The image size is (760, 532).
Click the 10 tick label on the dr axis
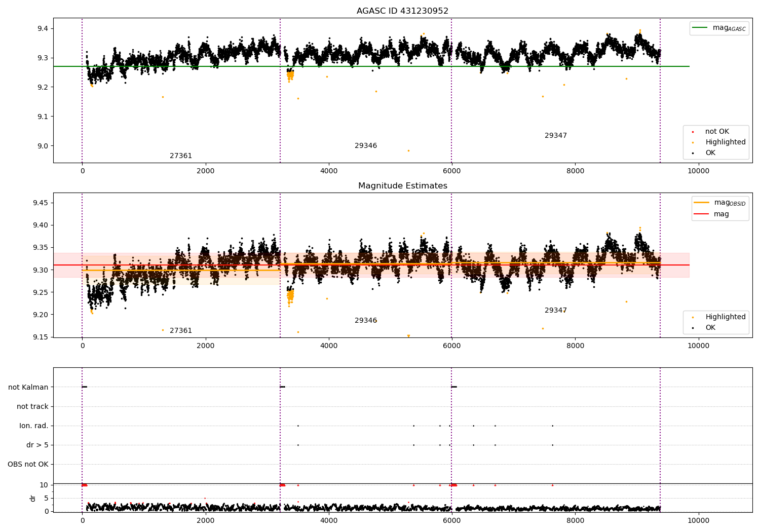pos(44,485)
